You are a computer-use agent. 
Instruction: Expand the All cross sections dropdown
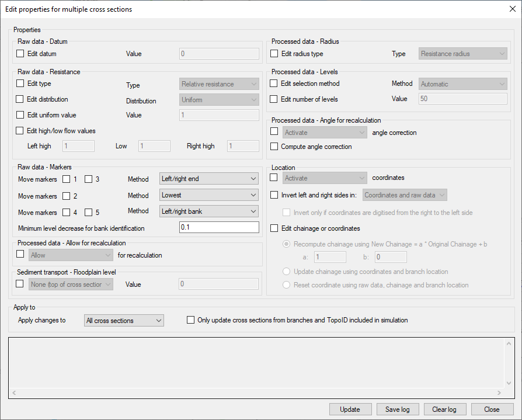[124, 321]
